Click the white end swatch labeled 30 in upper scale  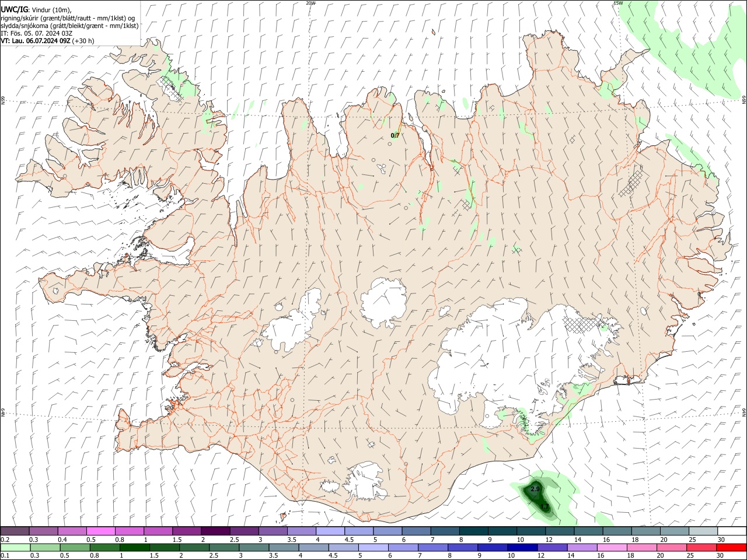(x=732, y=531)
